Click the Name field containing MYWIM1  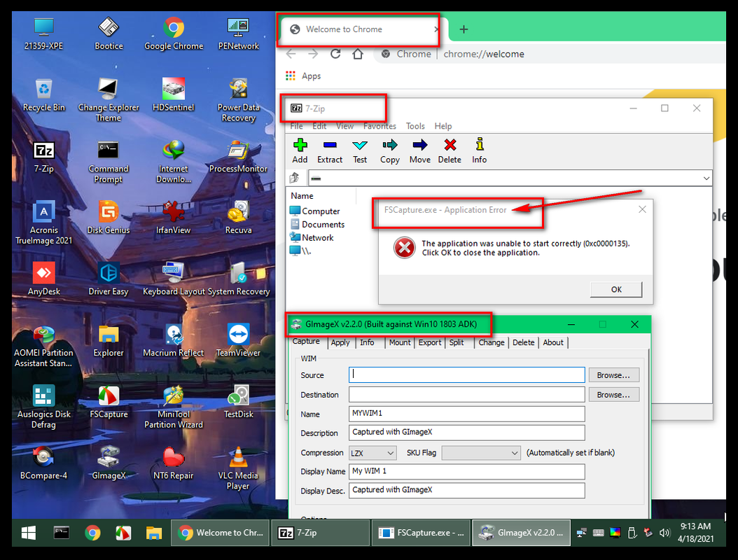pyautogui.click(x=466, y=414)
